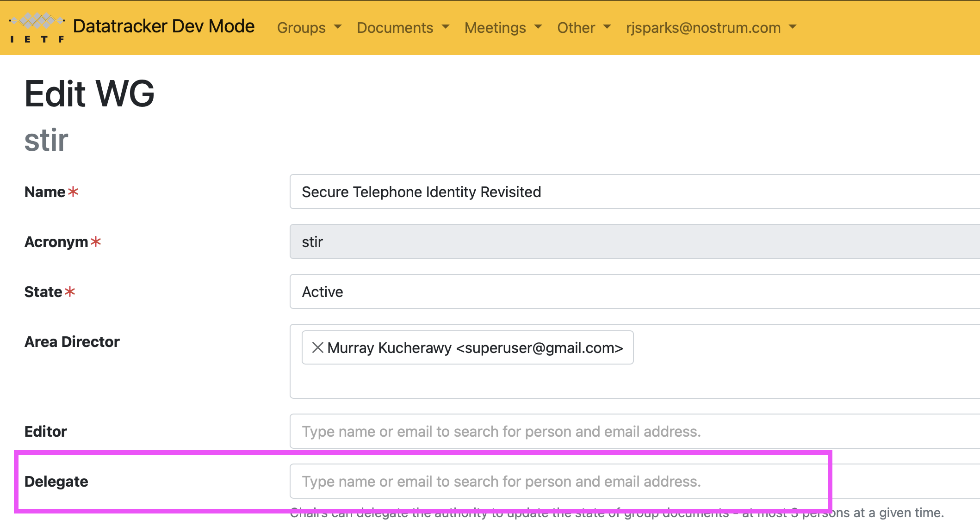
Task: Click the Murray Kucherawy selected person chip
Action: 475,347
